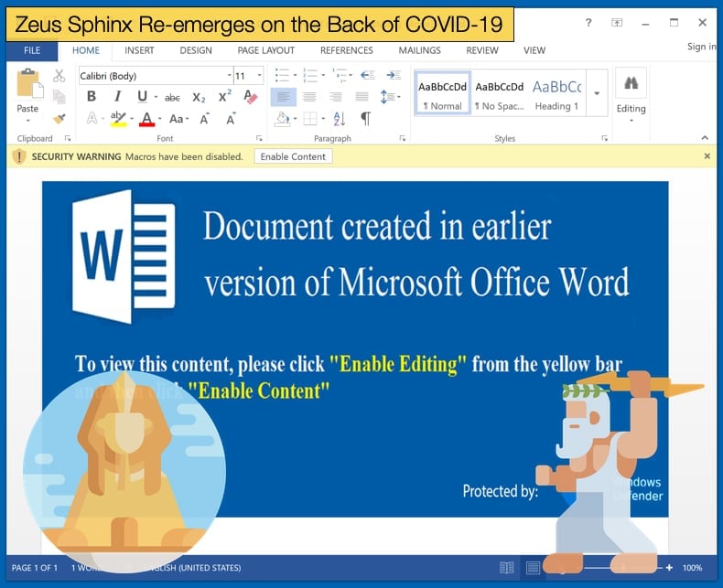
Task: Dismiss the security warning bar
Action: pyautogui.click(x=707, y=156)
